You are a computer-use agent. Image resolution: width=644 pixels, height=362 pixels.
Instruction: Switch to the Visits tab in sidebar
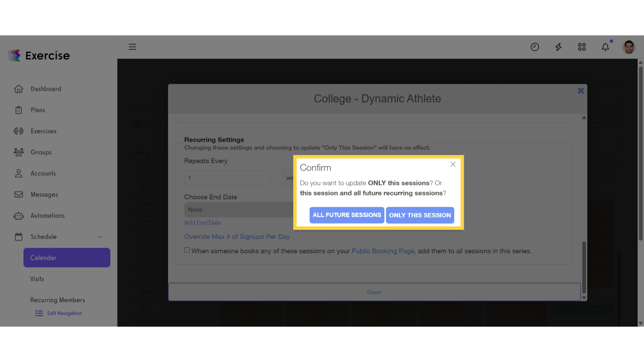click(x=37, y=279)
